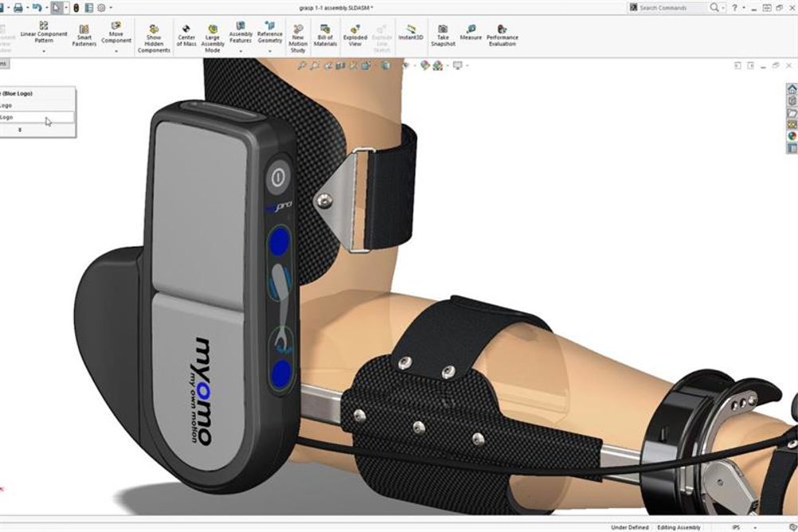Viewport: 798px width, 532px height.
Task: Click Take Snapshot
Action: 443,36
